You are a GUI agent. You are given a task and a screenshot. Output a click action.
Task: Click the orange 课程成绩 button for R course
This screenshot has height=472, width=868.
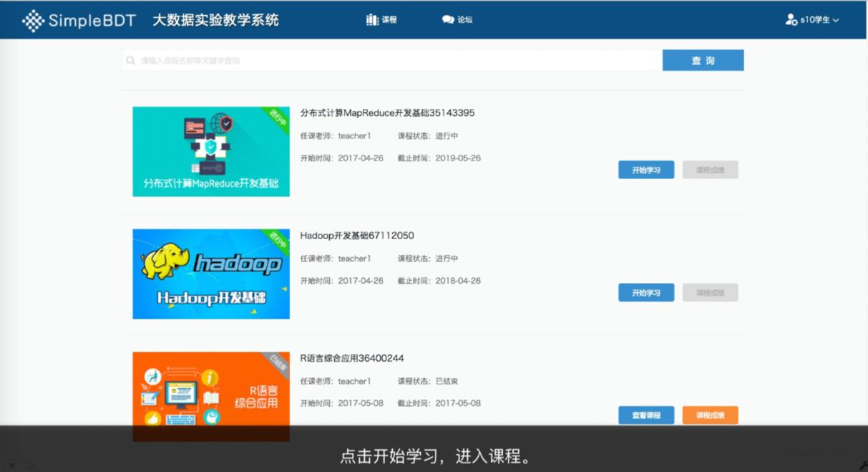[x=710, y=415]
